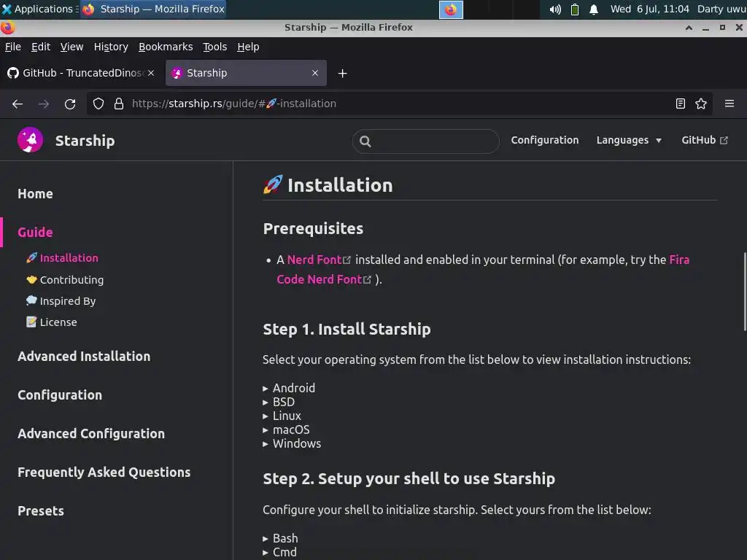Click the rocket emoji beside Installation heading
Image resolution: width=747 pixels, height=560 pixels.
click(273, 184)
